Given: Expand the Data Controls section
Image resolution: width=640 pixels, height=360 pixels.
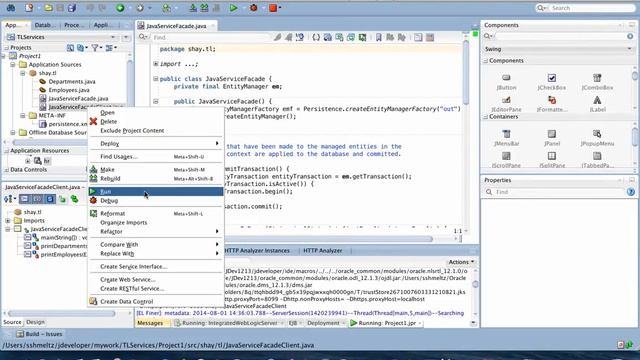Looking at the screenshot, I should tap(7, 169).
